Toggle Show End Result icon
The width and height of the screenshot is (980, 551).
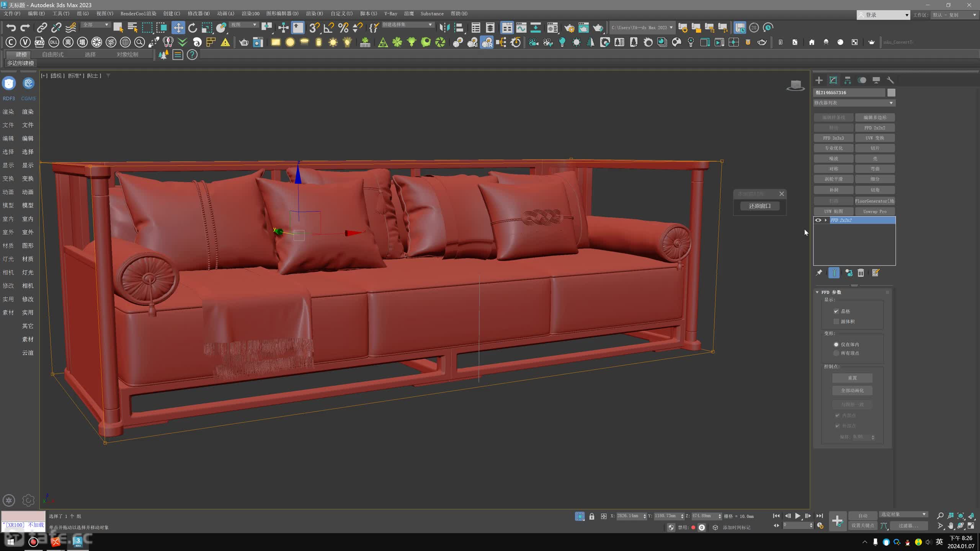coord(834,273)
